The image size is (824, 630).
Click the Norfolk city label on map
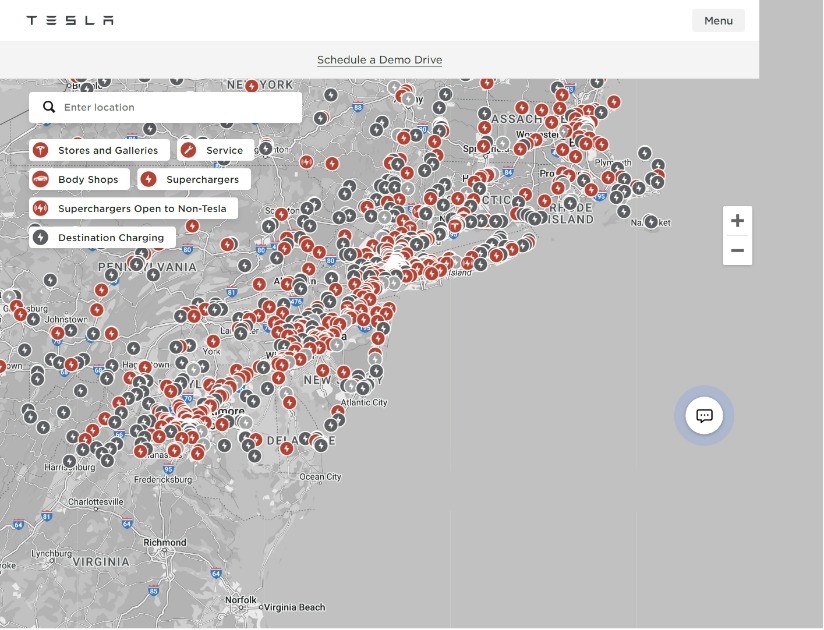241,600
